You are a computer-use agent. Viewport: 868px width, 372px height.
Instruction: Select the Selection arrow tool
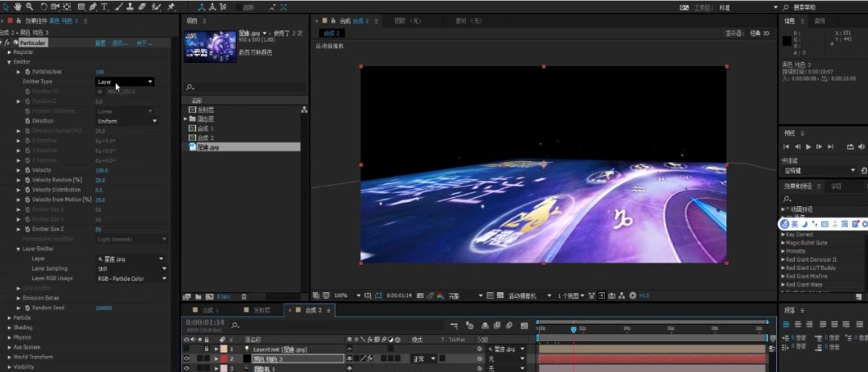[x=6, y=6]
